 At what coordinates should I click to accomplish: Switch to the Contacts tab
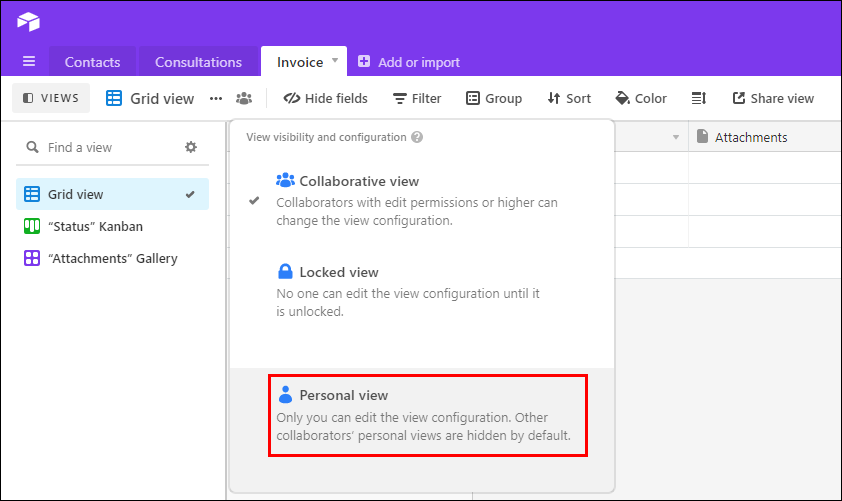point(92,62)
